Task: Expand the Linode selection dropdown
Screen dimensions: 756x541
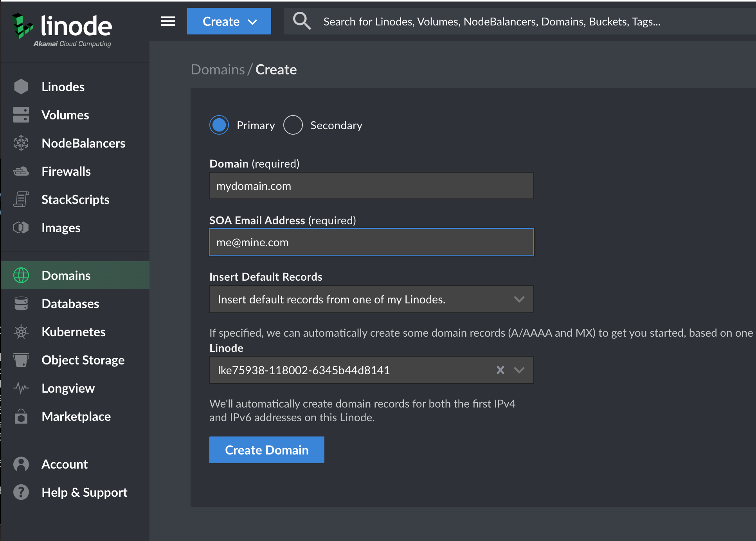Action: coord(520,370)
